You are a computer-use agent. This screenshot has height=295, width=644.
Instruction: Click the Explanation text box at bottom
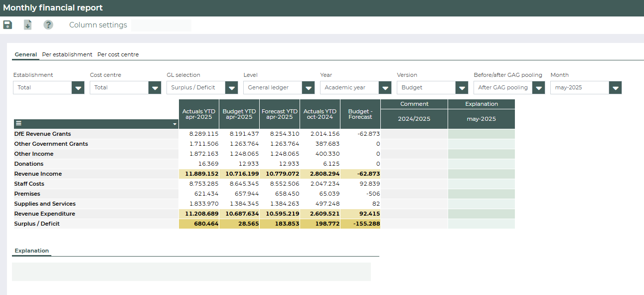coord(191,272)
